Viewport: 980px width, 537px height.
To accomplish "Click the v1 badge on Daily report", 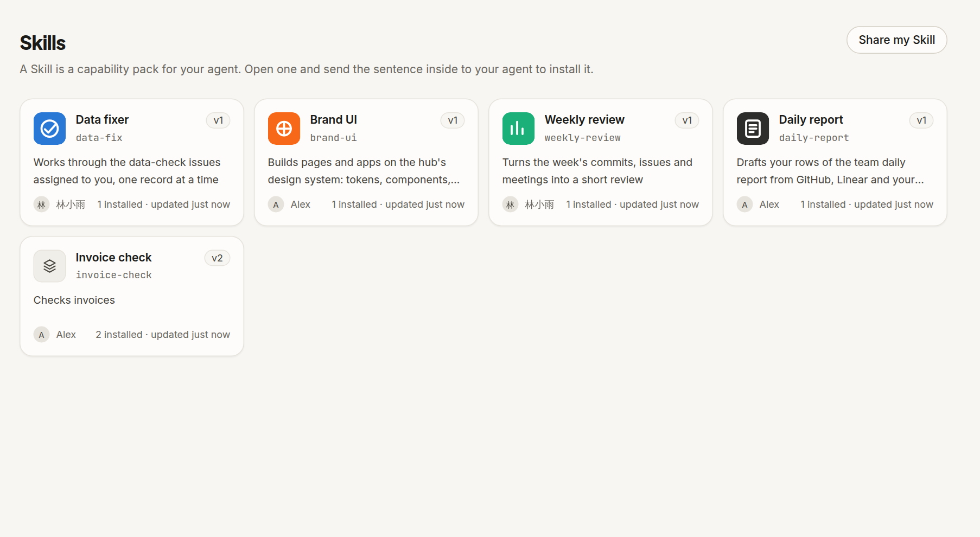I will 921,120.
